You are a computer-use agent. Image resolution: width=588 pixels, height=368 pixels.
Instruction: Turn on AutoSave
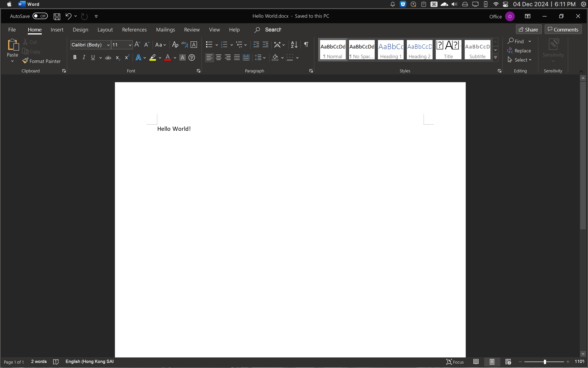tap(40, 16)
